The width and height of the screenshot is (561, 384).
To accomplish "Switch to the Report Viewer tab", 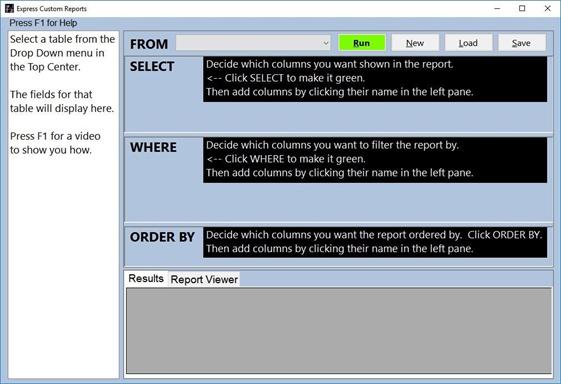I will click(204, 280).
